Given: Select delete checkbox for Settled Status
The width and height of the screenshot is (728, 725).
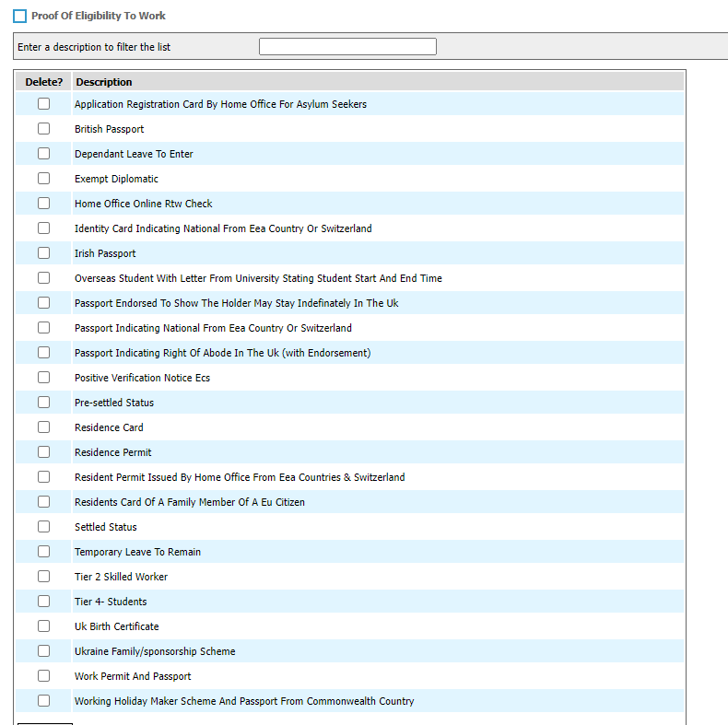Looking at the screenshot, I should coord(43,527).
